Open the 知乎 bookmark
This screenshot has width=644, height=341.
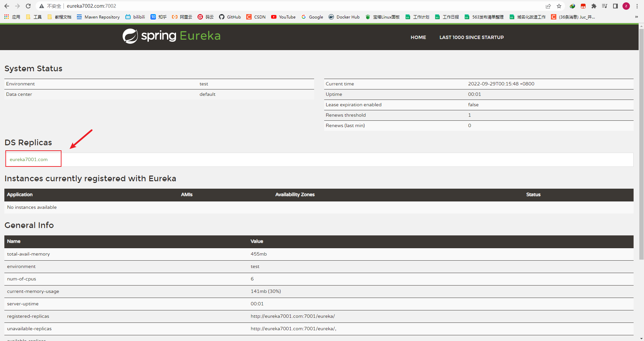[x=159, y=17]
